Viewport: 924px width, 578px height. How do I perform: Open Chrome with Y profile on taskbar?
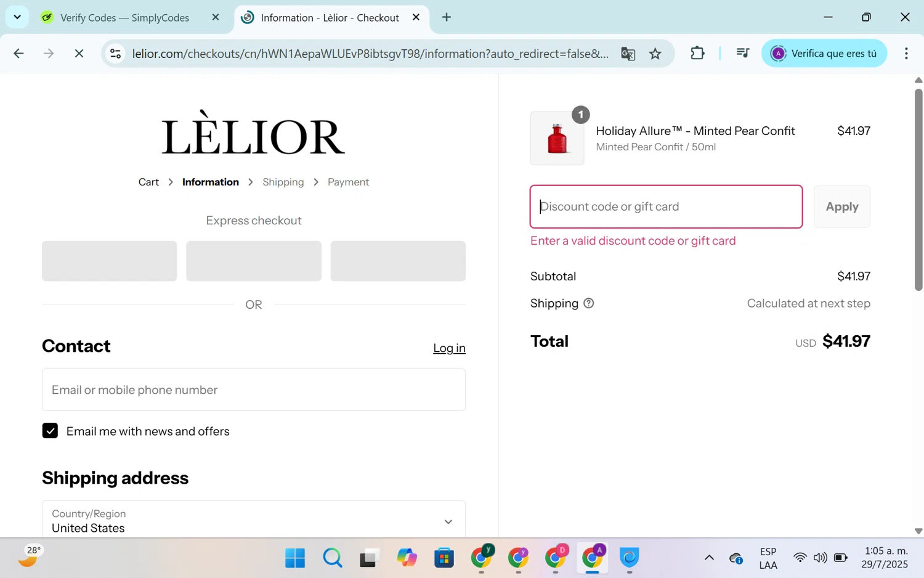click(482, 557)
